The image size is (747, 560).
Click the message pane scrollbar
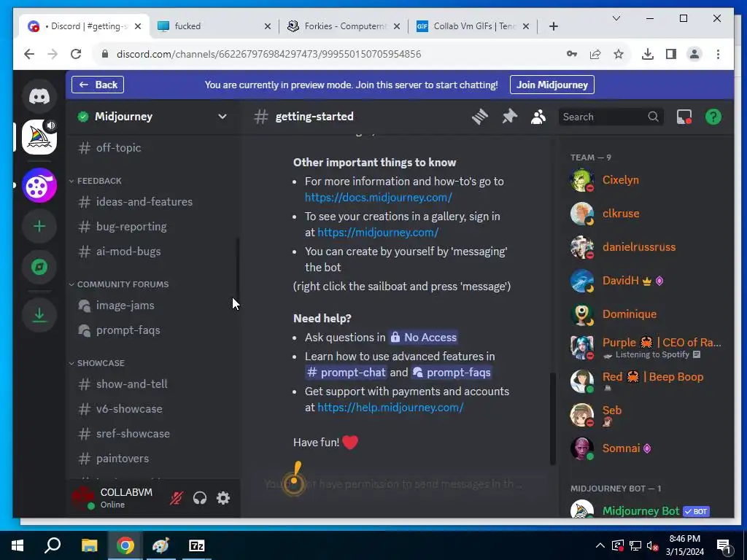pyautogui.click(x=553, y=419)
